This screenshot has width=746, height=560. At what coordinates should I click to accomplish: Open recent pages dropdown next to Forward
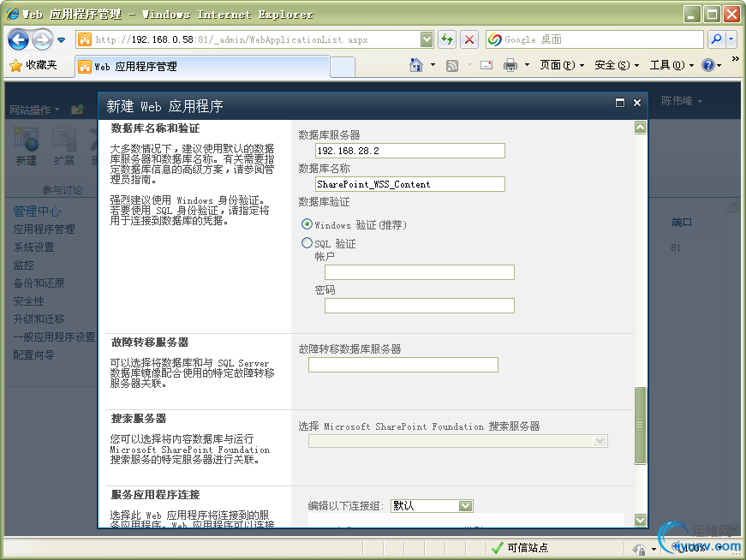tap(62, 40)
